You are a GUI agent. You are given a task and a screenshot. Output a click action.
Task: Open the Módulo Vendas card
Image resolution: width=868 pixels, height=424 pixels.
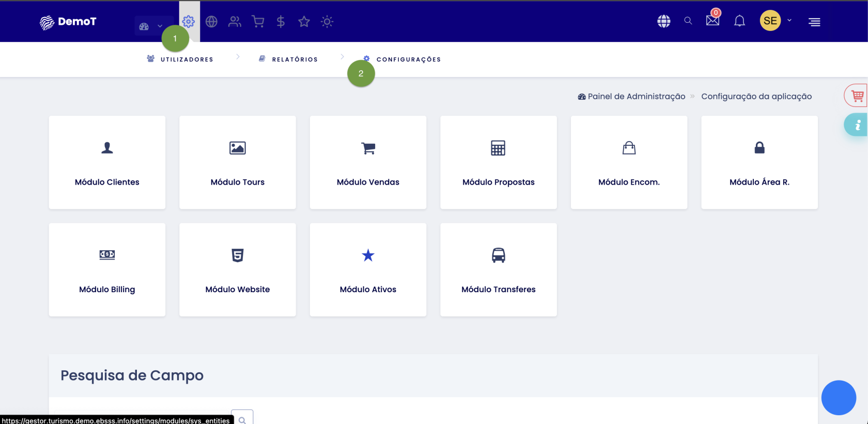[x=368, y=162]
